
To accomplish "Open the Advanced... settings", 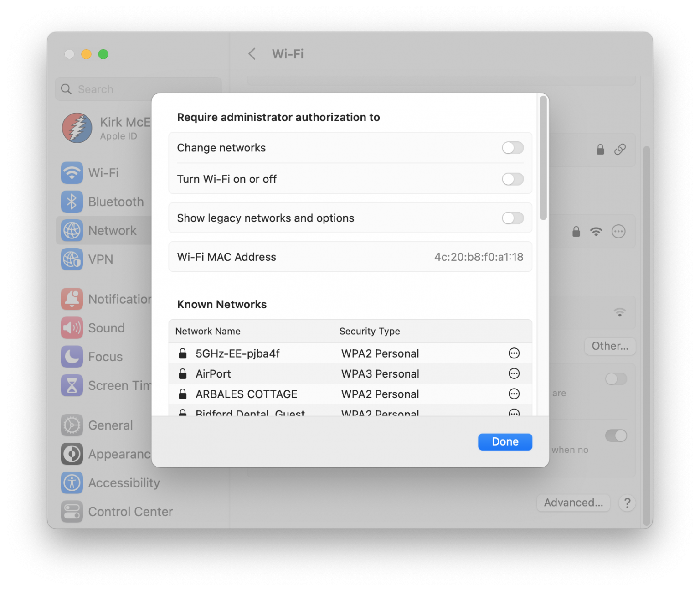I will tap(573, 503).
